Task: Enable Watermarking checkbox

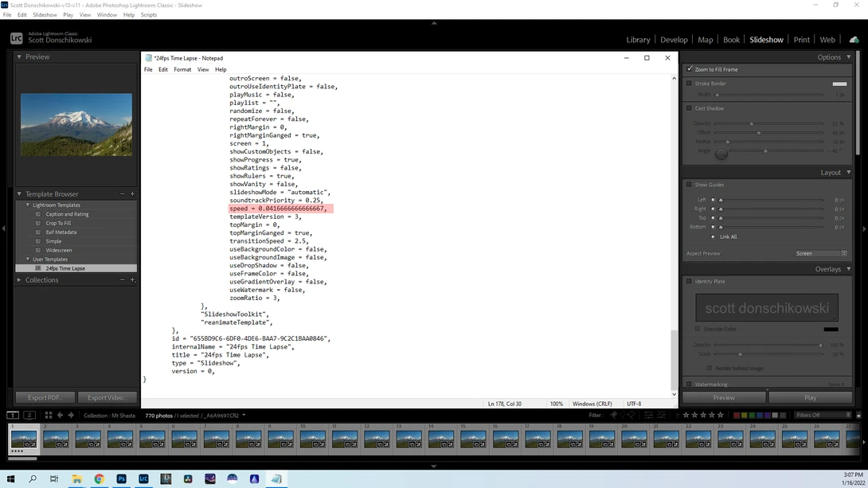Action: click(x=689, y=384)
